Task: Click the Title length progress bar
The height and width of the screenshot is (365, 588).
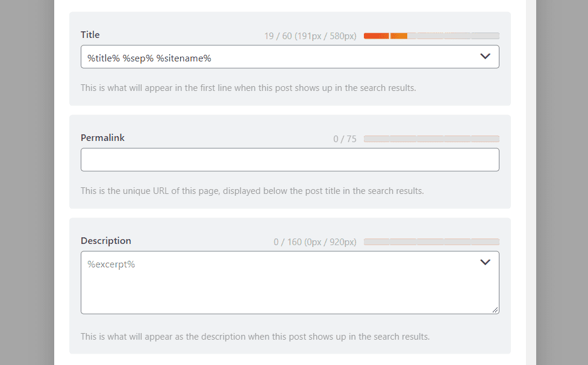Action: point(431,36)
